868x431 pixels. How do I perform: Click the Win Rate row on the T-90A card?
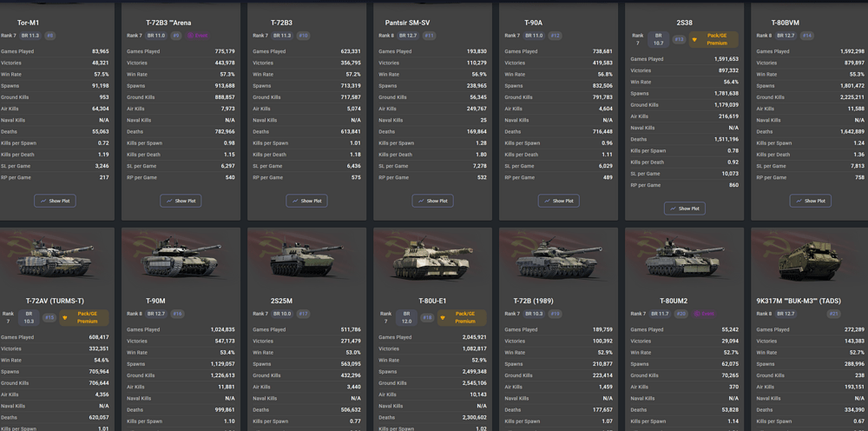(x=558, y=74)
